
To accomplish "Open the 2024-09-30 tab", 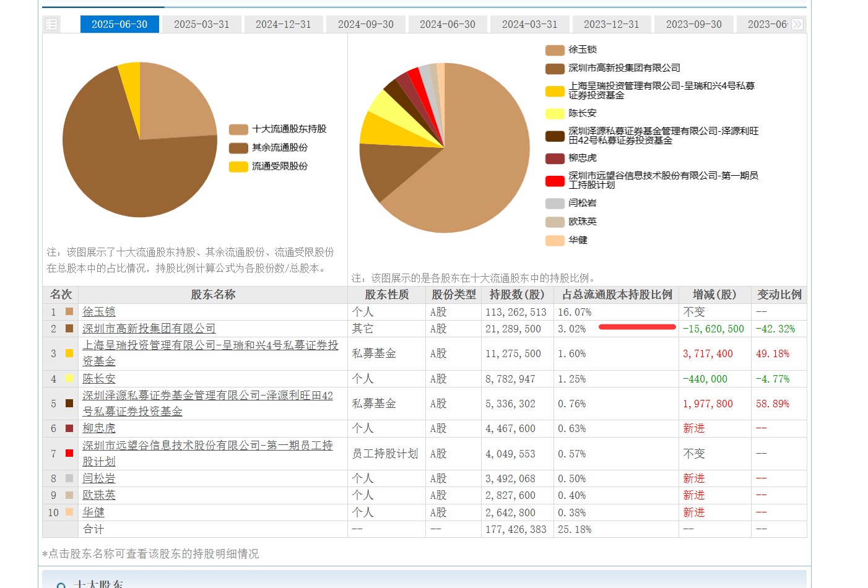I will (x=366, y=24).
